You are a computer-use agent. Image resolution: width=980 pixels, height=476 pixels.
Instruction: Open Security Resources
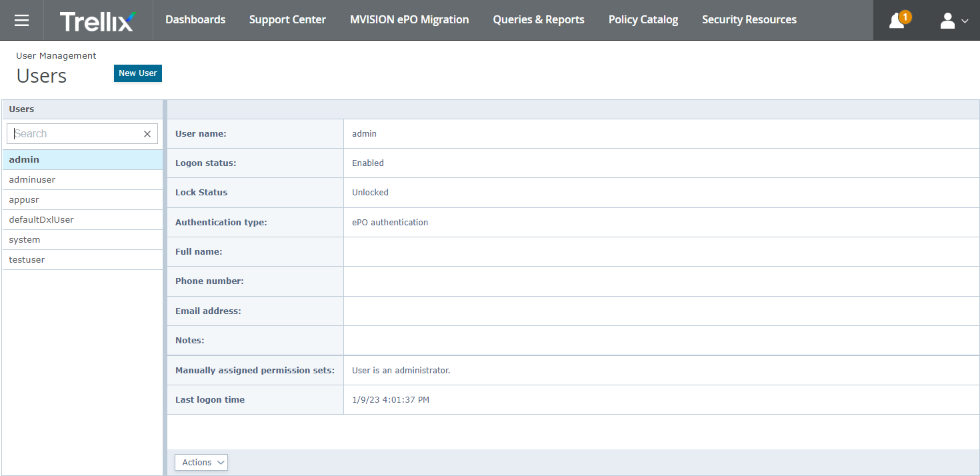tap(749, 20)
